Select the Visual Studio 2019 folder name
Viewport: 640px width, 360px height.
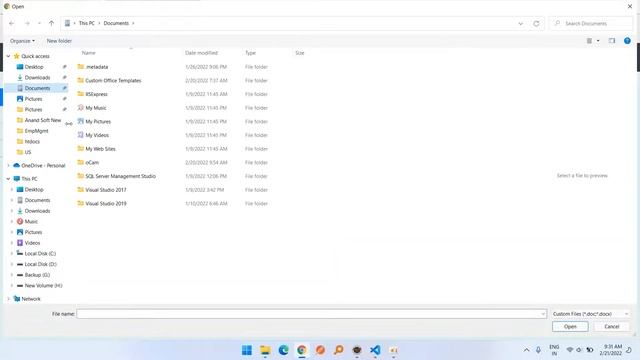click(106, 203)
